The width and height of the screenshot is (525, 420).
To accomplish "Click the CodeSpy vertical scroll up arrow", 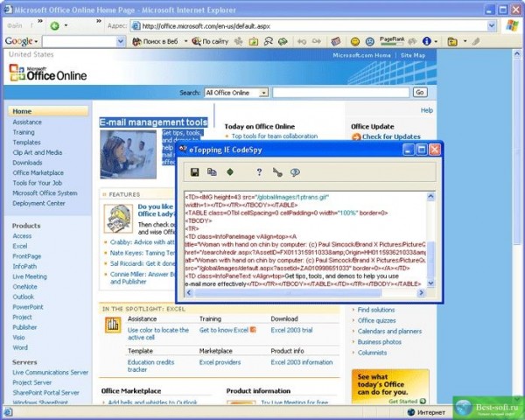I will pyautogui.click(x=430, y=197).
